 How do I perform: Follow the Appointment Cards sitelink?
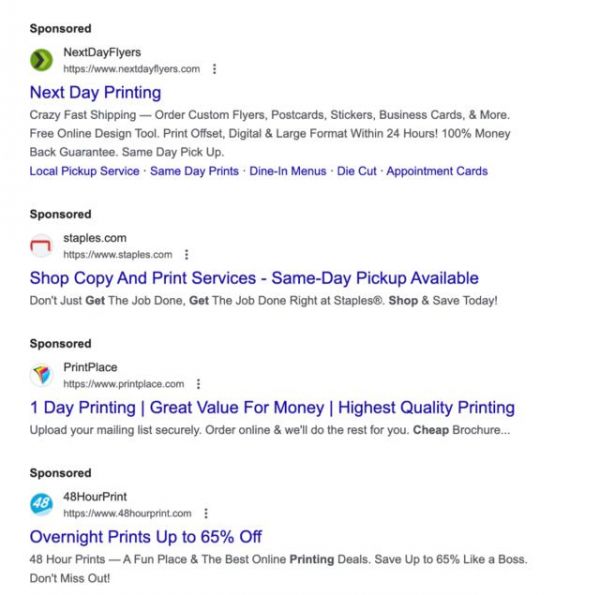click(437, 171)
